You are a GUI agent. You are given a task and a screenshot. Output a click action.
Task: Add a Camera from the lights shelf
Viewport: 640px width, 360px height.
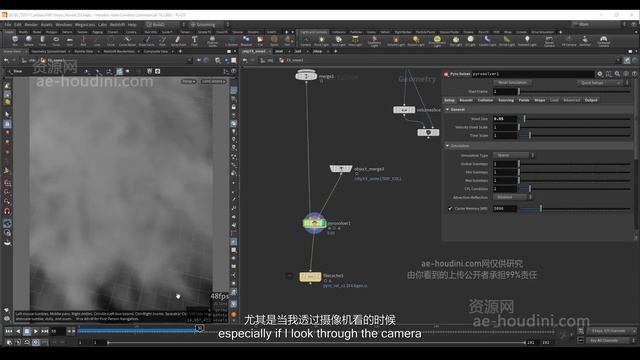(x=306, y=40)
